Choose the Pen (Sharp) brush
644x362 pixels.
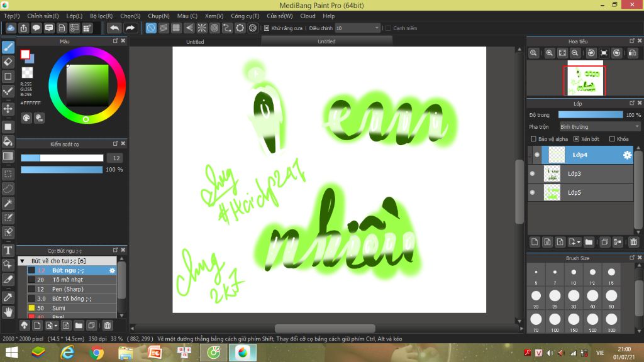click(72, 289)
